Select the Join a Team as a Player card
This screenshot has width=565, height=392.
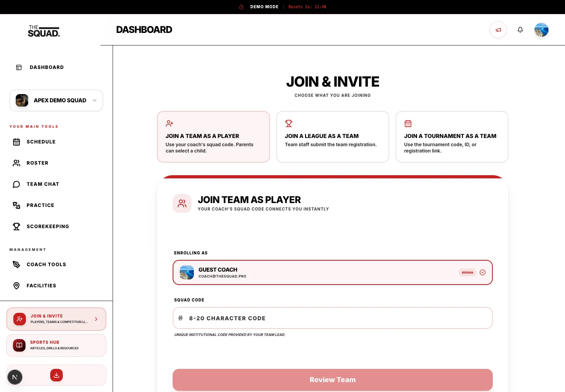pos(213,137)
